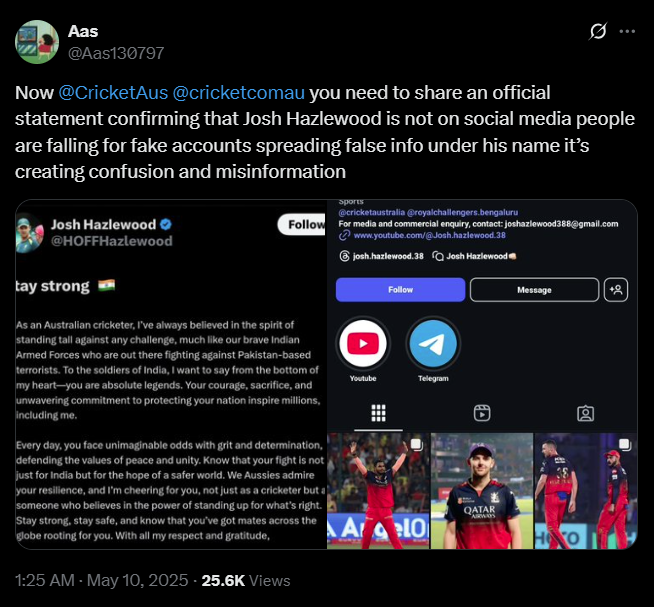Switch to the posts grid tab
This screenshot has width=654, height=607.
(x=378, y=413)
